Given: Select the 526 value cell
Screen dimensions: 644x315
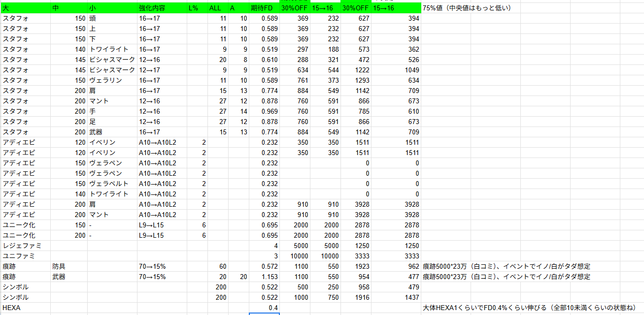Looking at the screenshot, I should 396,60.
